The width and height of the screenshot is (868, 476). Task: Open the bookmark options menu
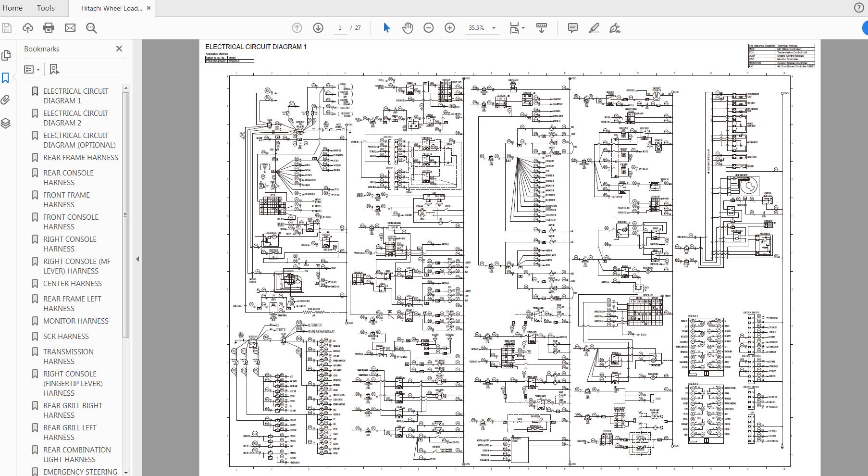[32, 69]
